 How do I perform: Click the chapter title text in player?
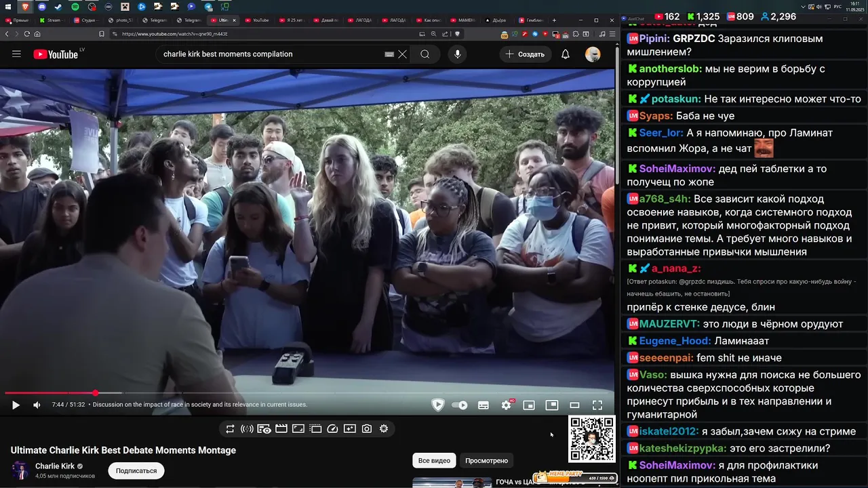coord(200,405)
